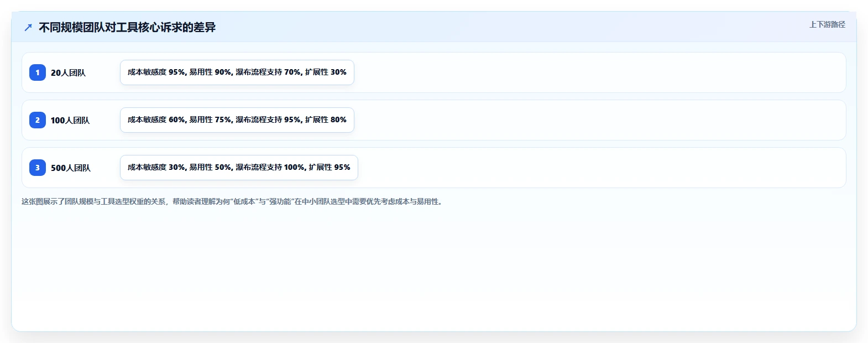
Task: Click the box reading 成本敏感度 95%, 易用性 90%
Action: 237,72
